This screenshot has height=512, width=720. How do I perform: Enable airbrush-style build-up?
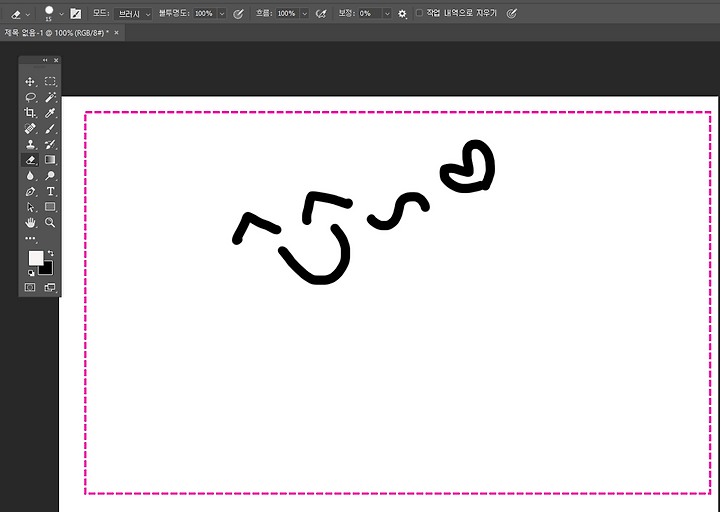[321, 14]
